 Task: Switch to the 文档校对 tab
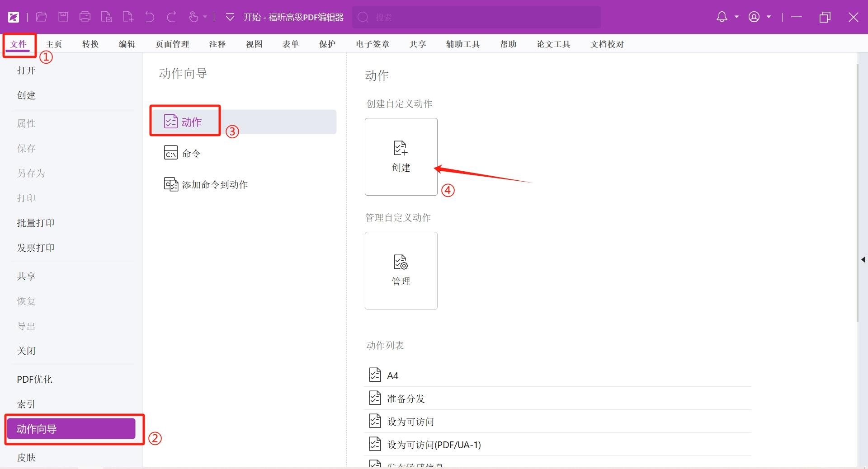[x=607, y=44]
